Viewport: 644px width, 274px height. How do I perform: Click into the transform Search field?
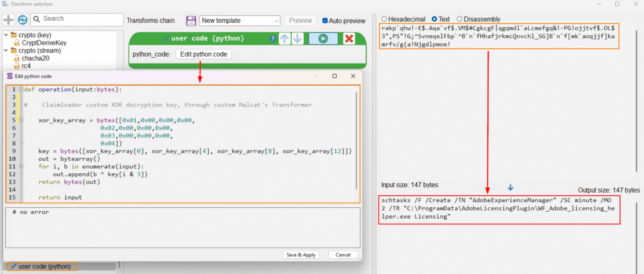(x=75, y=20)
